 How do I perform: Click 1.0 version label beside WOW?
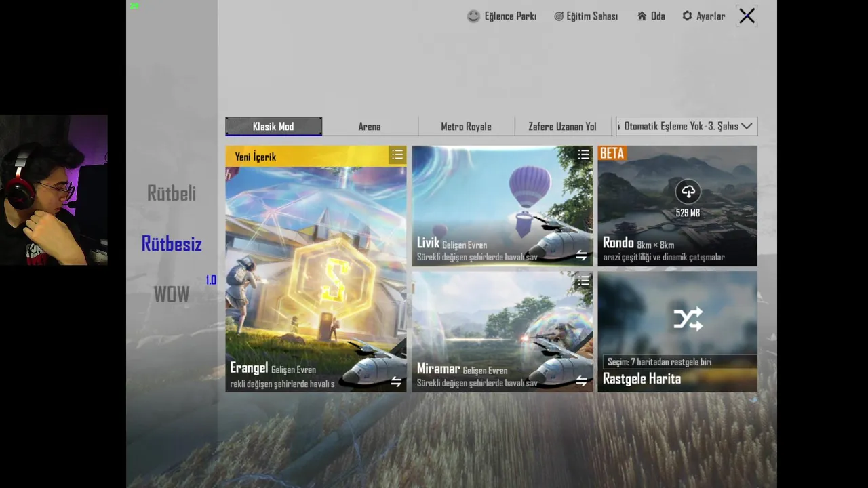211,280
